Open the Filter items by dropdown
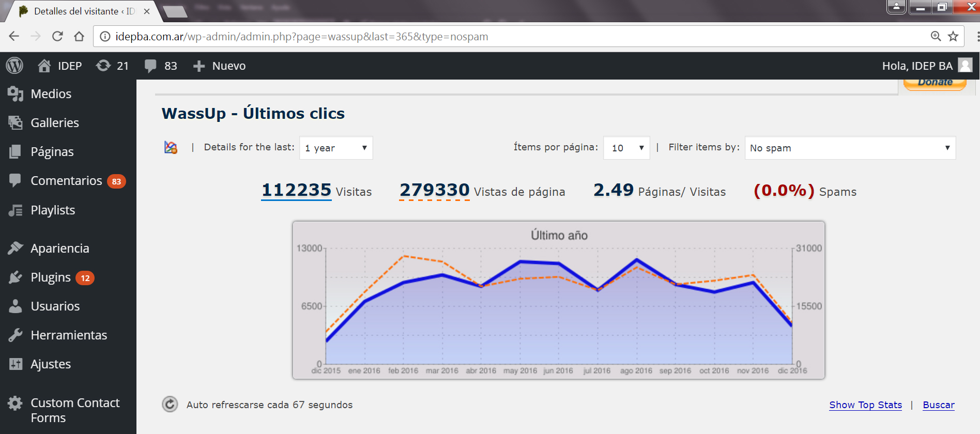 (x=850, y=148)
